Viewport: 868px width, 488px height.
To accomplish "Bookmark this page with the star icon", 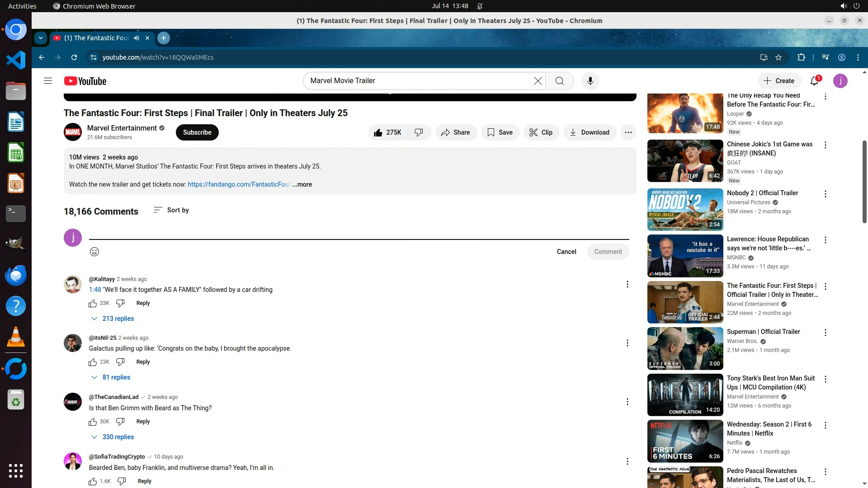I will pos(778,57).
